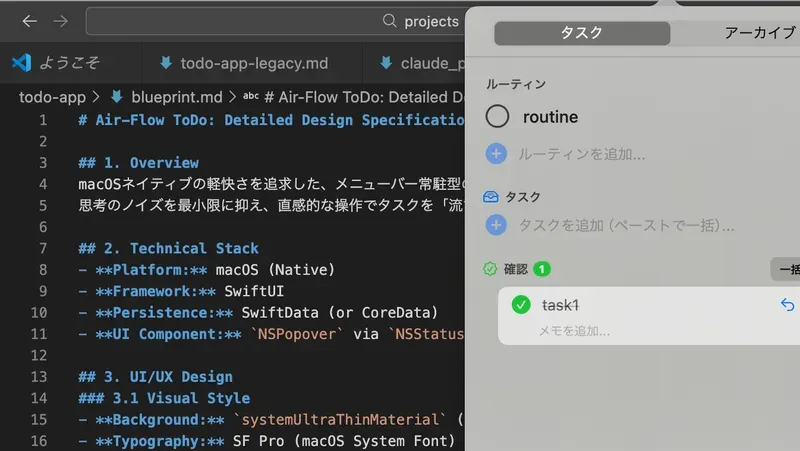The image size is (800, 451).
Task: Click the routine item text
Action: point(551,117)
